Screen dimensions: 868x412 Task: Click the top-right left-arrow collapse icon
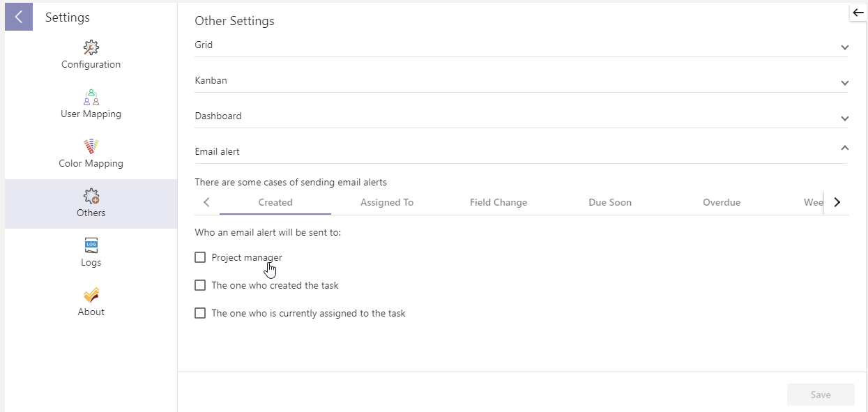click(858, 13)
